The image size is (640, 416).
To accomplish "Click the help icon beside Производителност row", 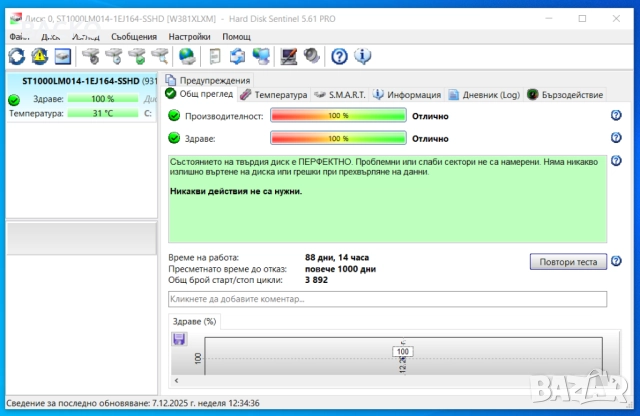I will coord(616,116).
